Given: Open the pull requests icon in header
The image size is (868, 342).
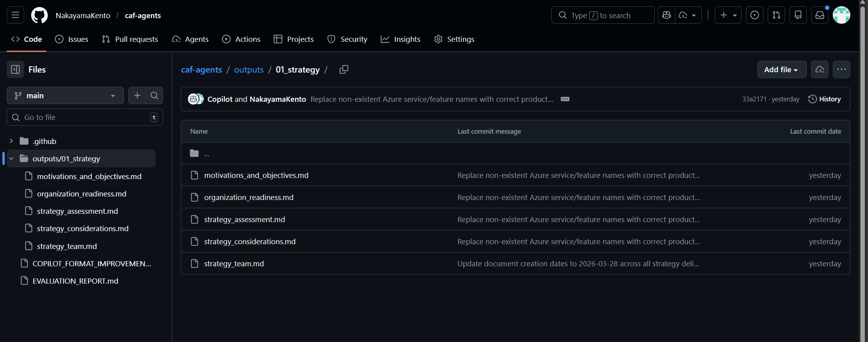Looking at the screenshot, I should 776,15.
